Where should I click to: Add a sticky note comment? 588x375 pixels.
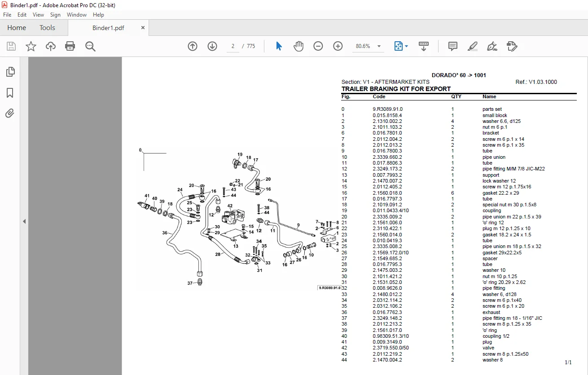tap(453, 46)
